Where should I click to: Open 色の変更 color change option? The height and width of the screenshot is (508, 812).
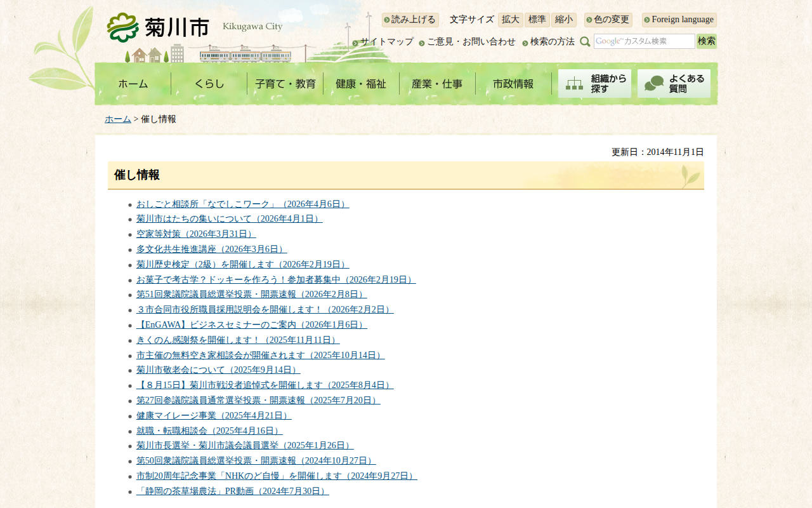pos(608,20)
